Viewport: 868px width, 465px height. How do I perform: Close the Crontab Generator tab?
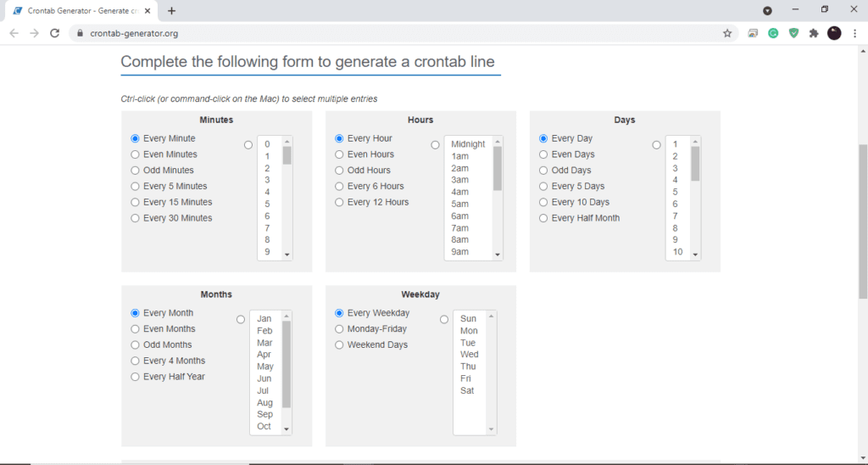point(147,10)
